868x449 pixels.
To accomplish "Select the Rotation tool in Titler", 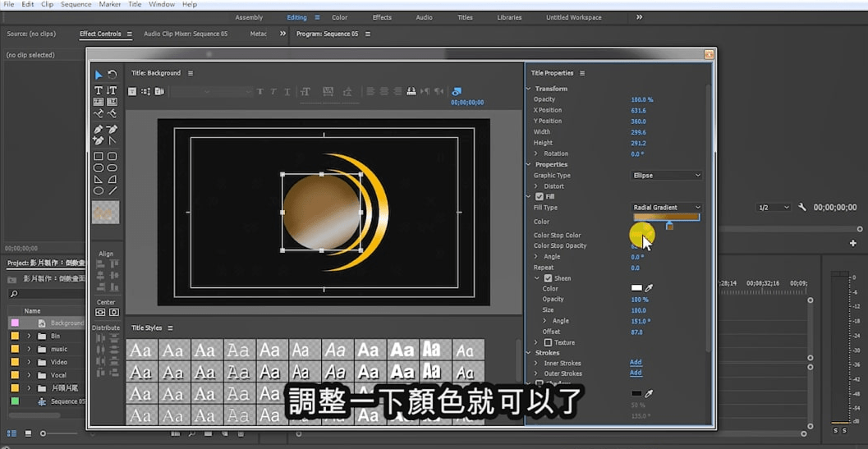I will click(x=113, y=75).
